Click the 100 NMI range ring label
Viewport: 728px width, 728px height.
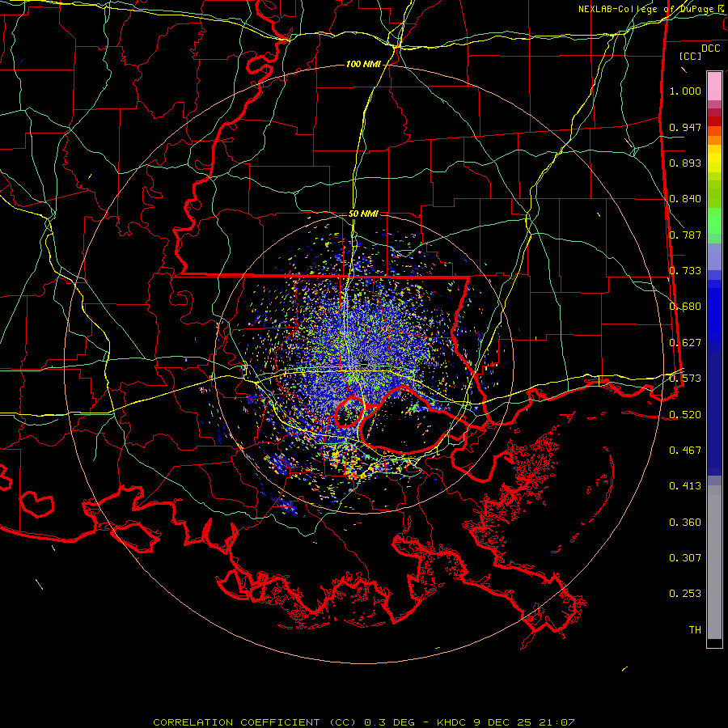(363, 64)
